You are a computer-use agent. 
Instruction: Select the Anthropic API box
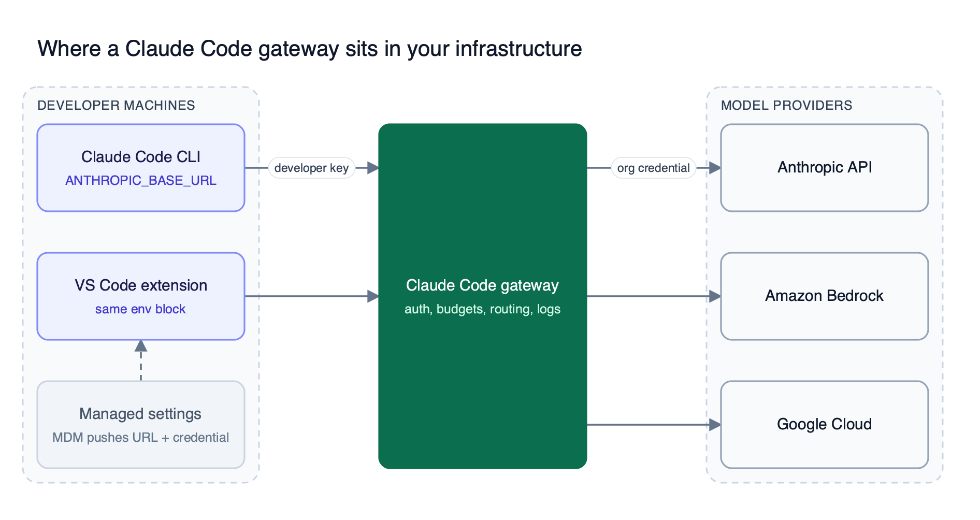pyautogui.click(x=825, y=168)
